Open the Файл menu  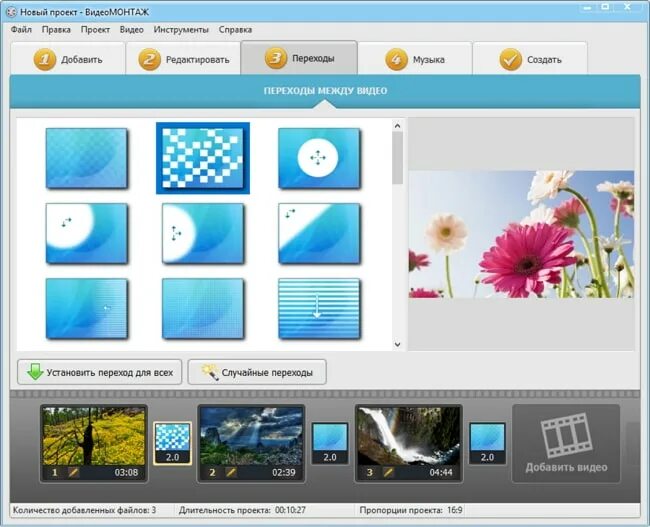[21, 30]
